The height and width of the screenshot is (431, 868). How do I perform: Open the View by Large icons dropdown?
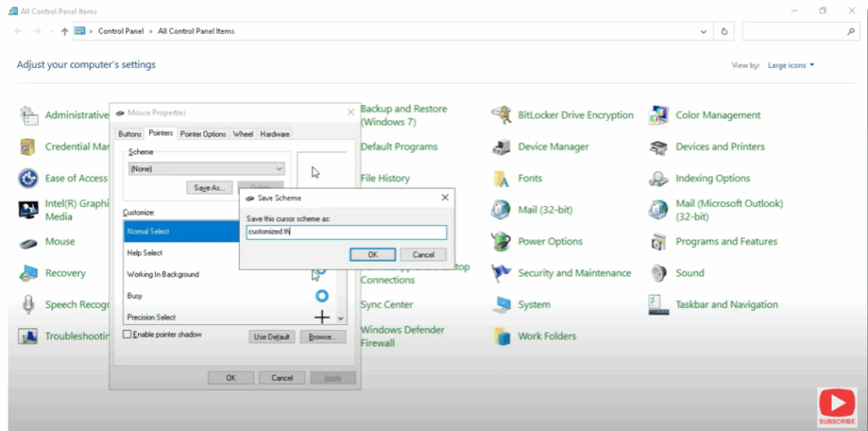(791, 65)
